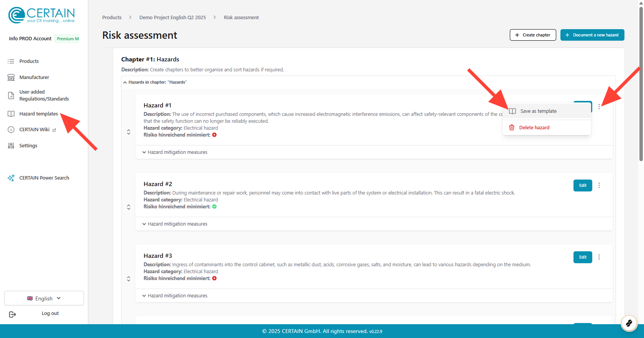Click external link icon next to CERTAIN Wiki
Viewport: 644px width, 338px height.
pos(54,130)
